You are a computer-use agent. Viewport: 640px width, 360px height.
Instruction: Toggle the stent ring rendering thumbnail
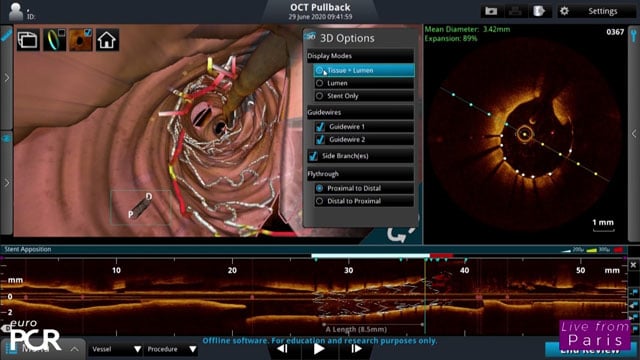(x=55, y=40)
